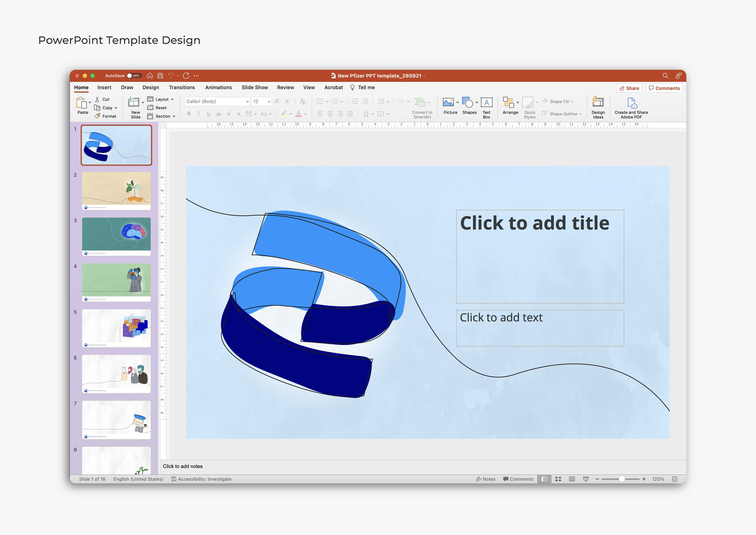Toggle the Notes pane in status bar

tap(485, 479)
